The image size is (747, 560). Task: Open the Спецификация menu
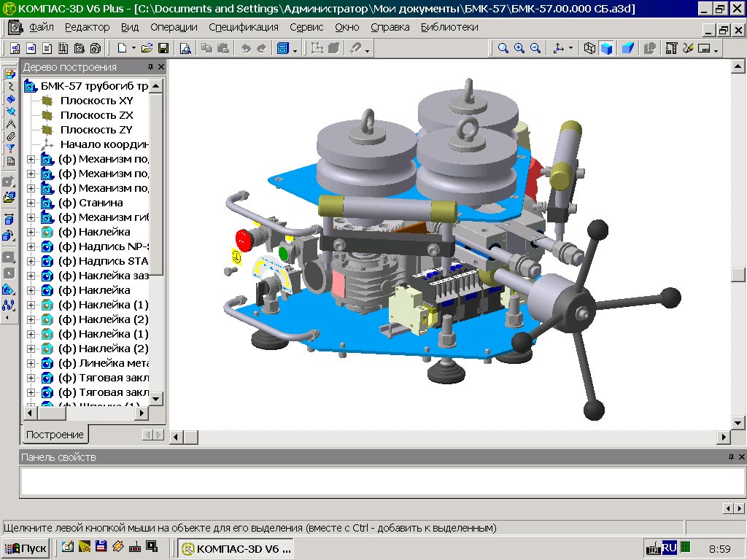(243, 27)
